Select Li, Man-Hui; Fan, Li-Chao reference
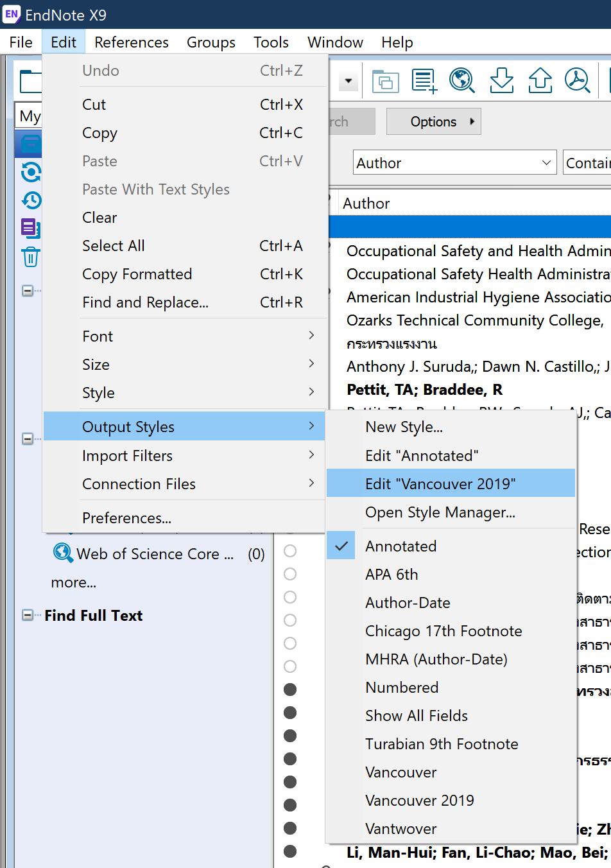Viewport: 611px width, 868px height. (x=478, y=853)
